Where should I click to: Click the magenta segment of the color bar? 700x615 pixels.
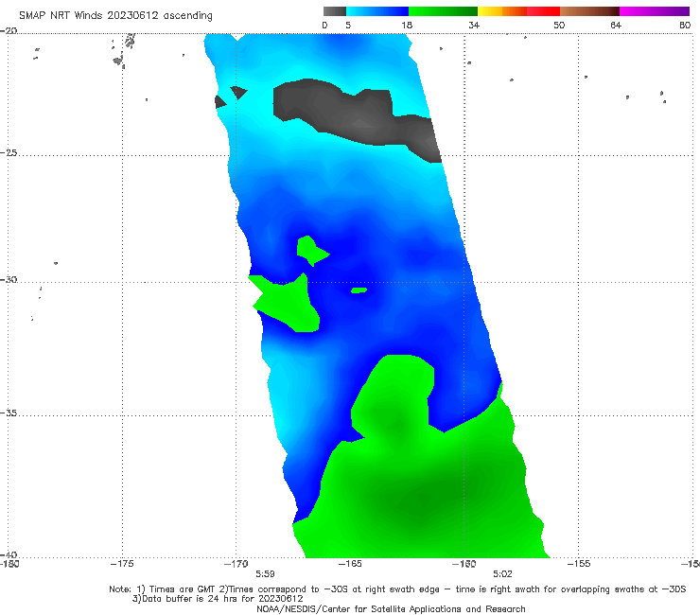point(655,11)
